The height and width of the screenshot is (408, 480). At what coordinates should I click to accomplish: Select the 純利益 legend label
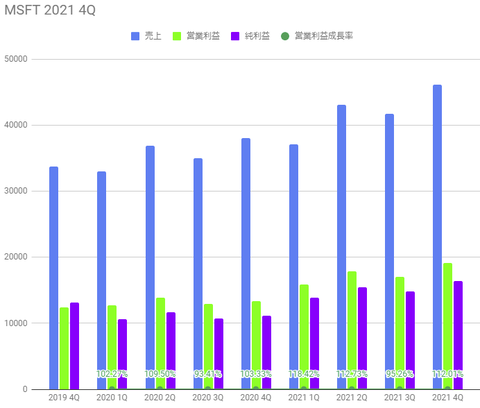point(257,36)
